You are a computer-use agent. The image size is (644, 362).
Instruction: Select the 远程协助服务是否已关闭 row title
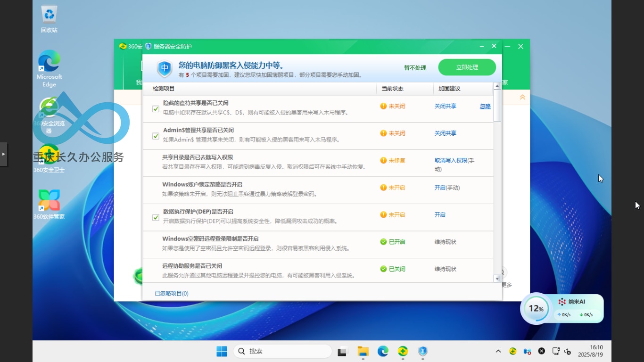192,266
